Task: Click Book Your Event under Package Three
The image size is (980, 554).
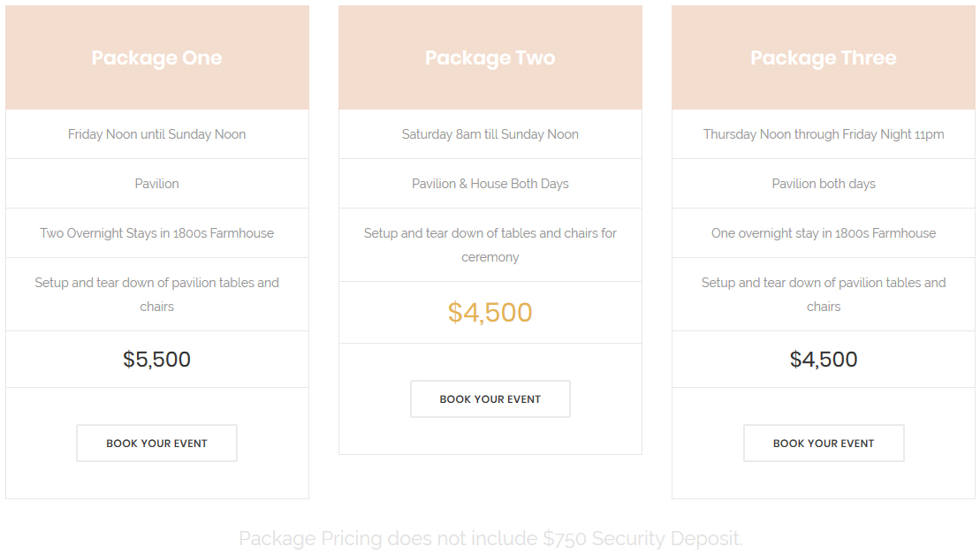Action: coord(824,443)
